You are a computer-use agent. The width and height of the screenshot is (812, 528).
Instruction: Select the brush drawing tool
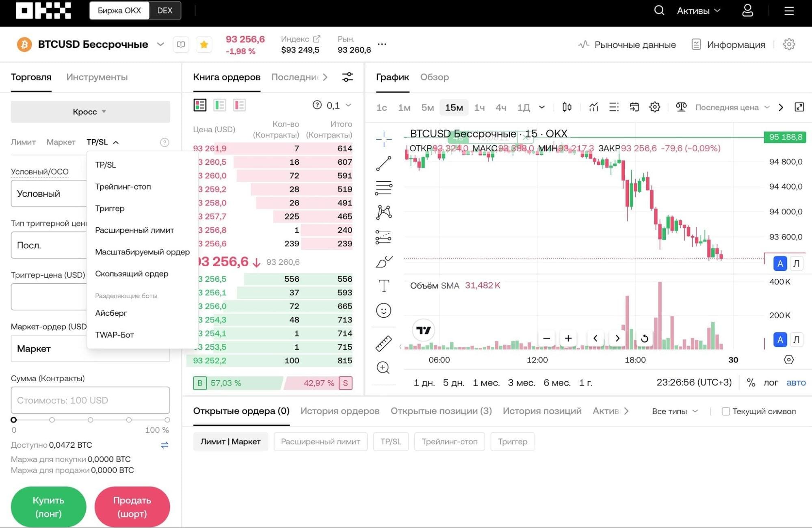tap(383, 262)
